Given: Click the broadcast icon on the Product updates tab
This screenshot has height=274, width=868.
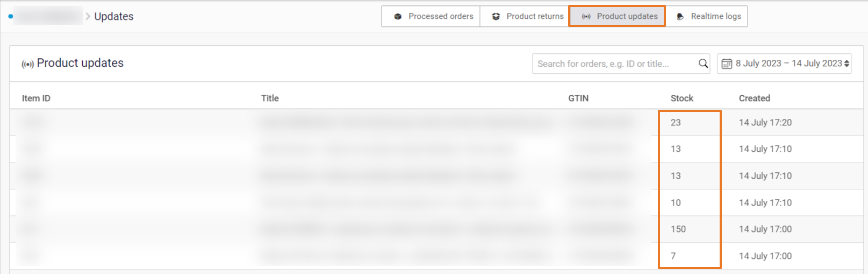Looking at the screenshot, I should tap(586, 17).
